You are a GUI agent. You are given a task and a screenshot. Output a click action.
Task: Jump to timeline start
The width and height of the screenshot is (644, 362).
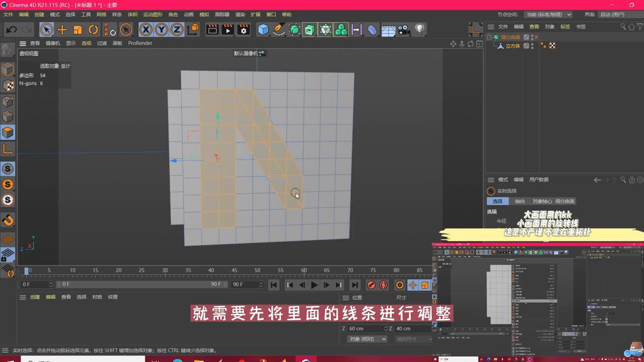point(274,285)
